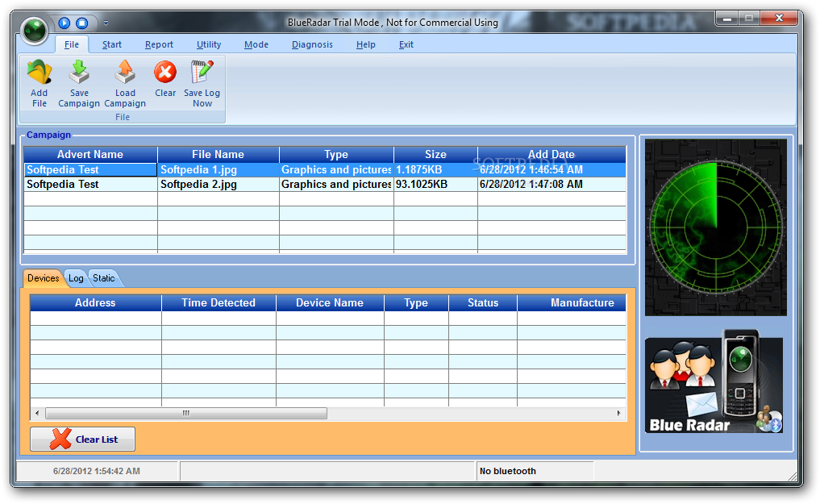Viewport: 820px width, 504px height.
Task: Select the Softpedia 1.jpg file name cell
Action: click(218, 169)
